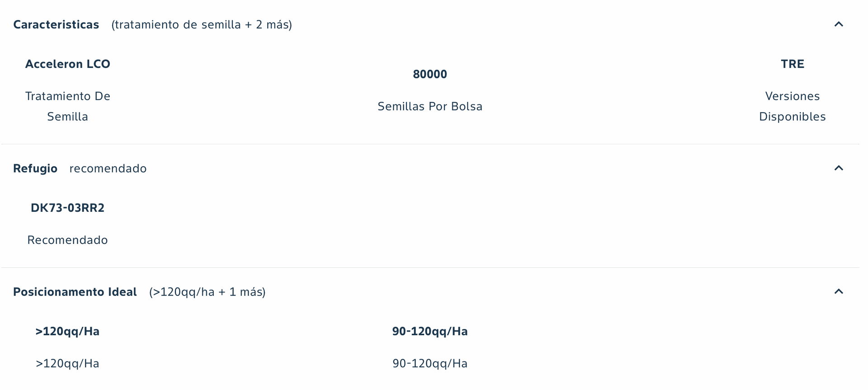The image size is (868, 390).
Task: Click the Versiones Disponibles label
Action: (793, 106)
